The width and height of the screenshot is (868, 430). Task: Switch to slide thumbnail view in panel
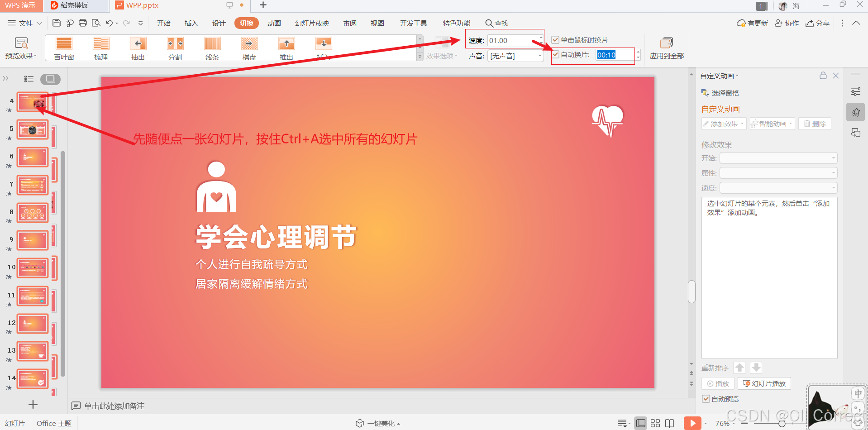click(x=50, y=79)
